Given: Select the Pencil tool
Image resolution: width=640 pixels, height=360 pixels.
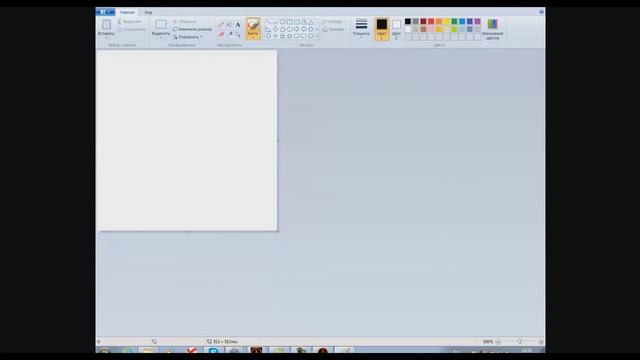Looking at the screenshot, I should click(221, 24).
